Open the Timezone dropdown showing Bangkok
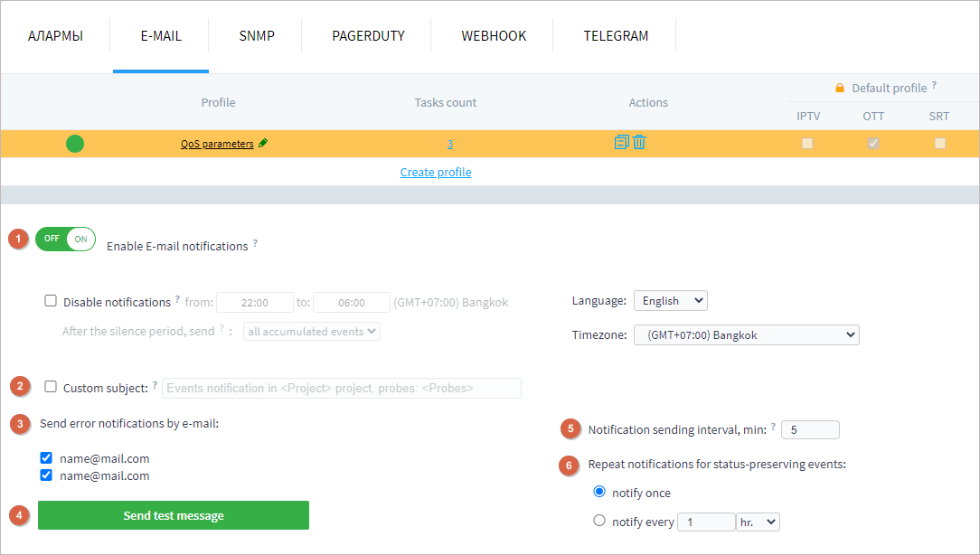The width and height of the screenshot is (980, 555). point(746,334)
